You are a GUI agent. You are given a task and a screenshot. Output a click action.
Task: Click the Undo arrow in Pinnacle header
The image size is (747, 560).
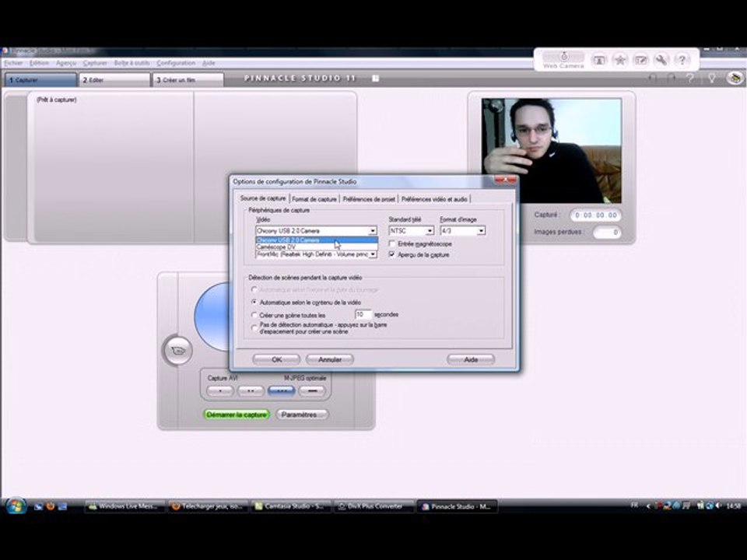point(653,78)
